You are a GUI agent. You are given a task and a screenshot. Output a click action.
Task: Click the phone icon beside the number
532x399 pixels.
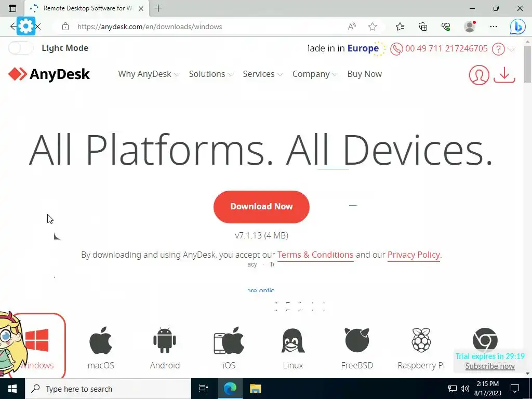[396, 49]
